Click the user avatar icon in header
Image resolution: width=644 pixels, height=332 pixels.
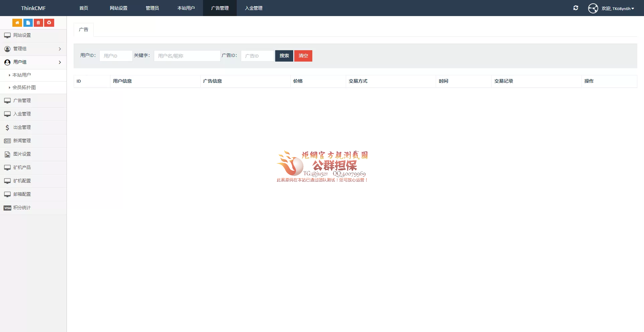coord(593,8)
